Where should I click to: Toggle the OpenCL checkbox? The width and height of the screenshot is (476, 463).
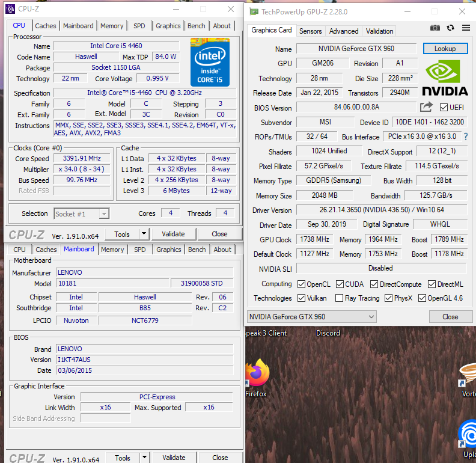(x=301, y=284)
